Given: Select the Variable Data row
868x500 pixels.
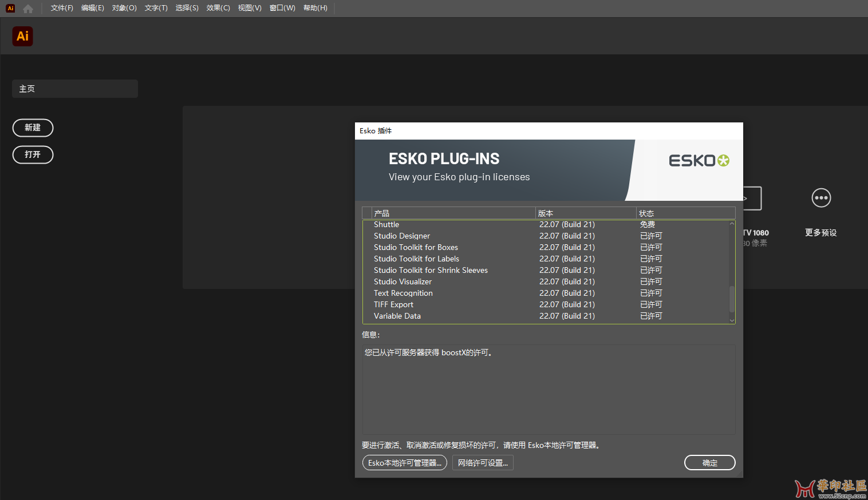Looking at the screenshot, I should click(546, 316).
